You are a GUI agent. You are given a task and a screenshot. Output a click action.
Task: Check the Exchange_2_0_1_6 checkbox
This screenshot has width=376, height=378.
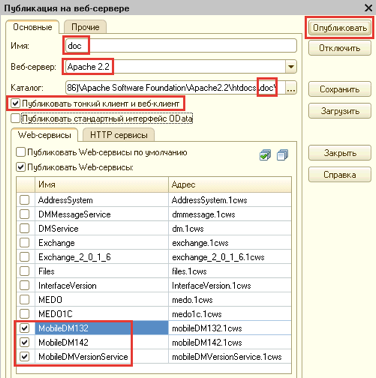pos(25,257)
